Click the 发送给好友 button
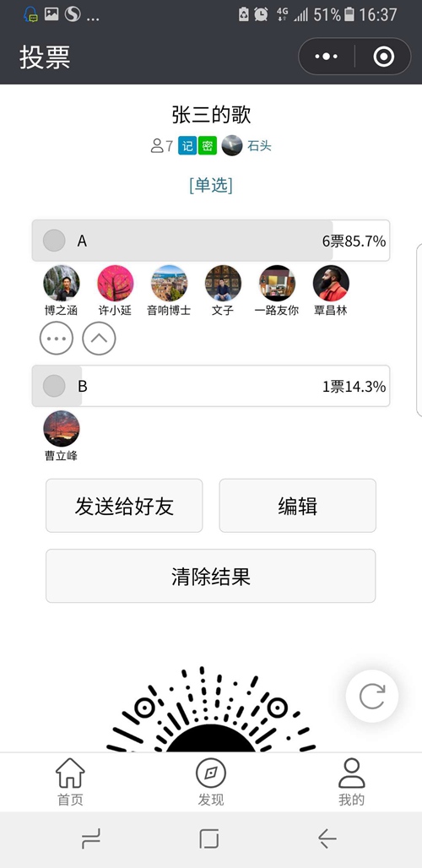422x868 pixels. [x=124, y=506]
